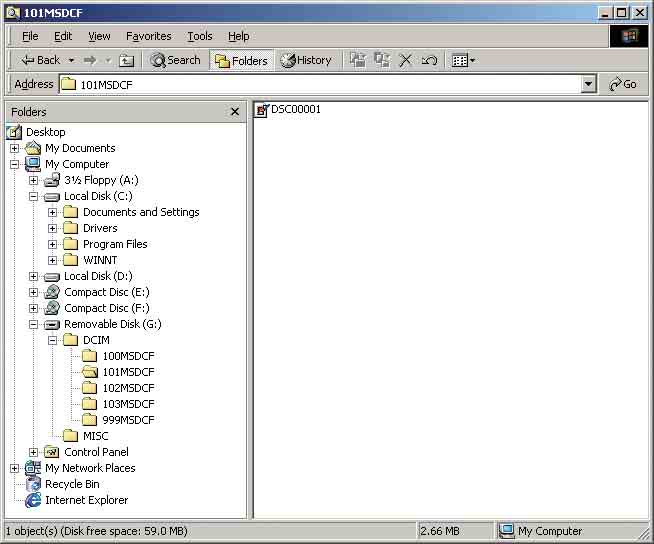Select the Local Disk (D:) drive icon

point(52,277)
